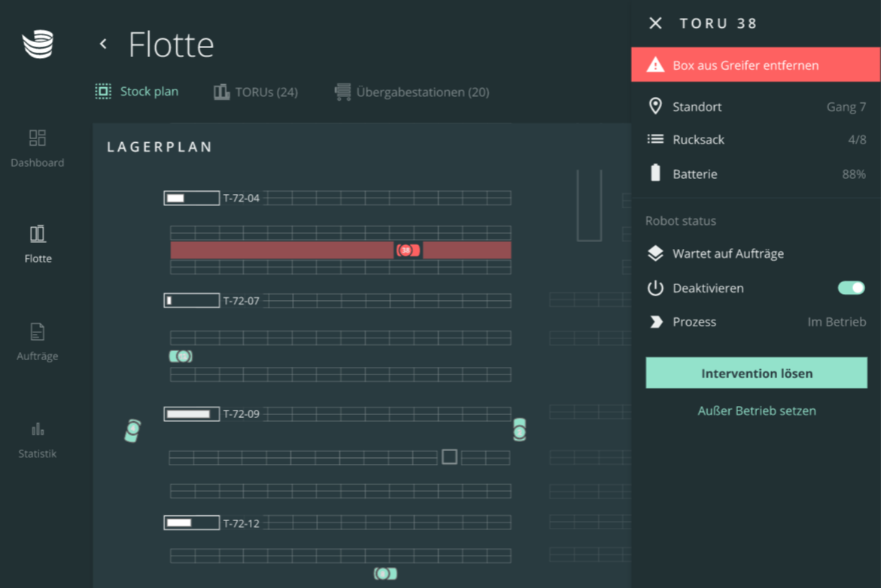Viewport: 881px width, 588px height.
Task: Open the Dashboard sidebar icon
Action: (37, 138)
